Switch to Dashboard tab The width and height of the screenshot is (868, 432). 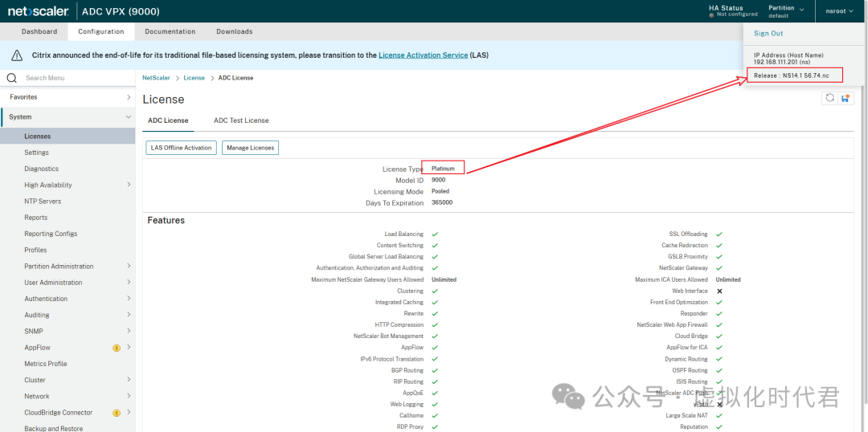39,31
